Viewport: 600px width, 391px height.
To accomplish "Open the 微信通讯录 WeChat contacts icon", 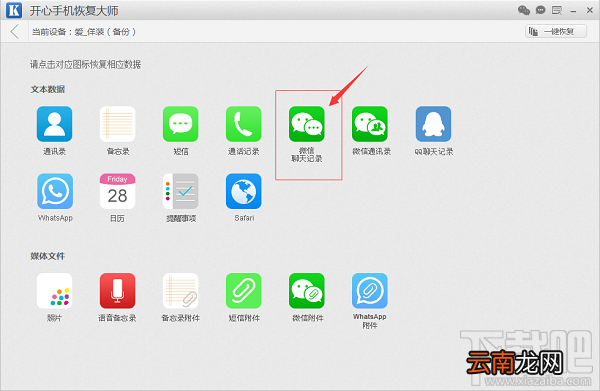I will 370,124.
